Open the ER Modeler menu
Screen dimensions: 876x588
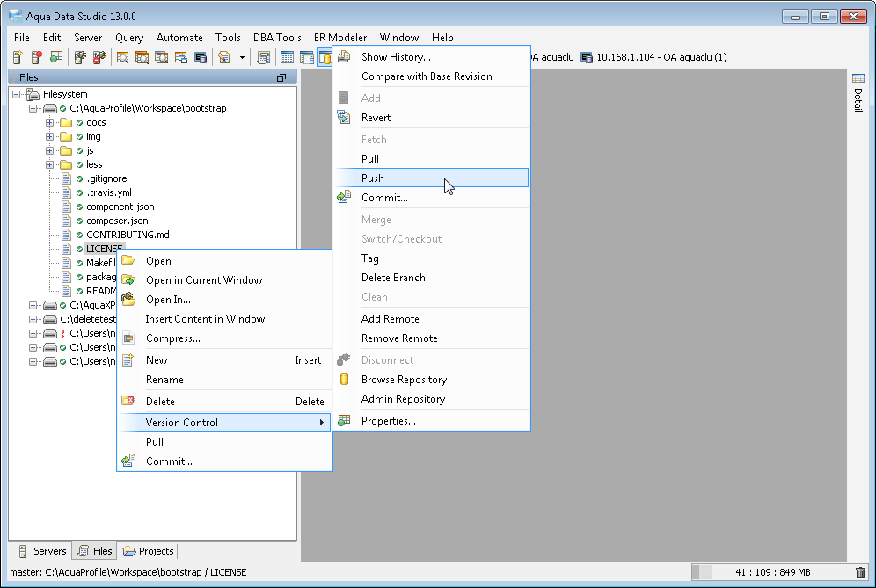340,38
